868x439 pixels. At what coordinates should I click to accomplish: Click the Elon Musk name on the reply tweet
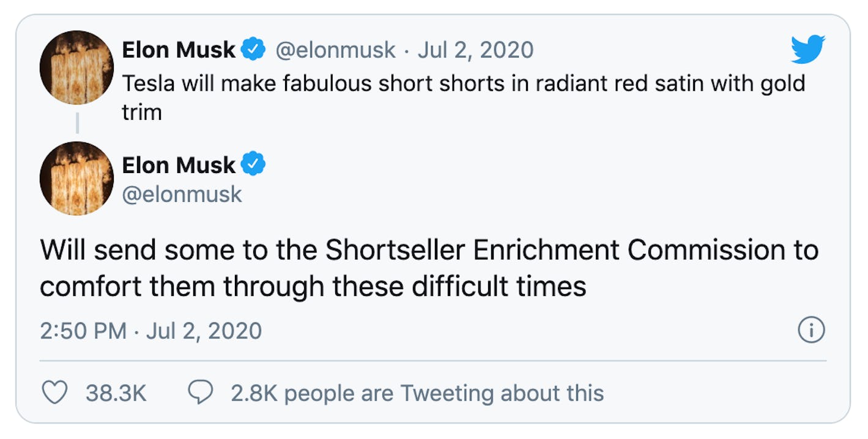[180, 164]
